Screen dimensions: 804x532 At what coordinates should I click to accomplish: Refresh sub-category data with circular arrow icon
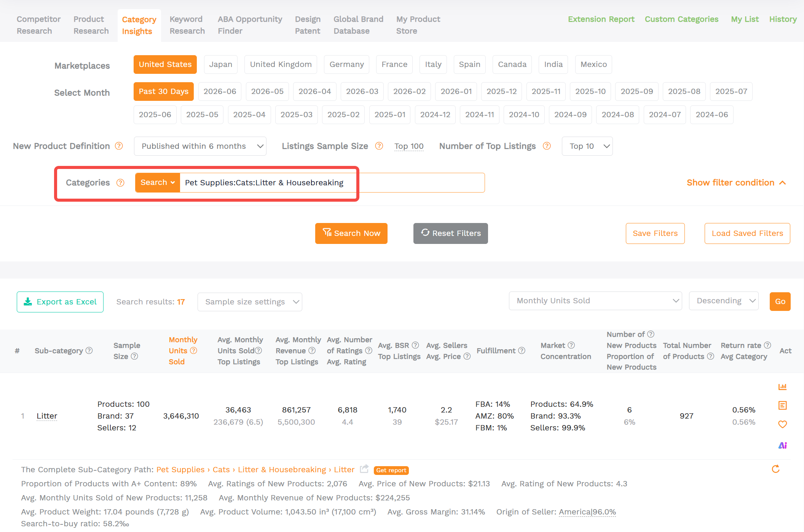(x=775, y=469)
